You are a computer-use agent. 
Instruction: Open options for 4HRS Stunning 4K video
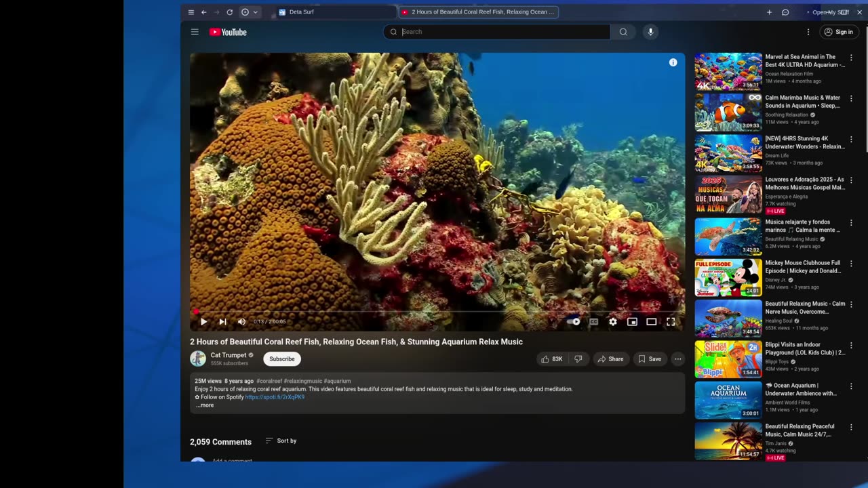tap(851, 139)
